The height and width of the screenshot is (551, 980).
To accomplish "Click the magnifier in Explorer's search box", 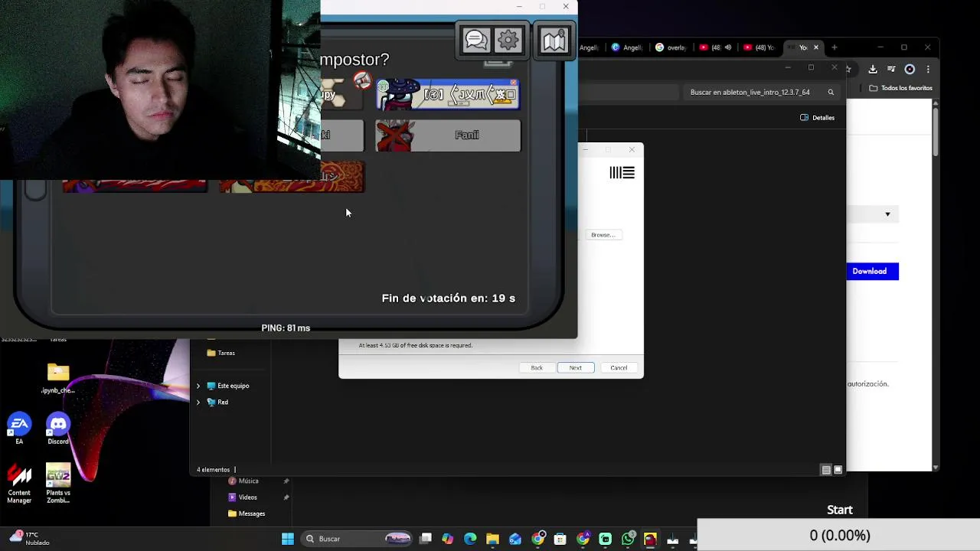I will click(831, 93).
